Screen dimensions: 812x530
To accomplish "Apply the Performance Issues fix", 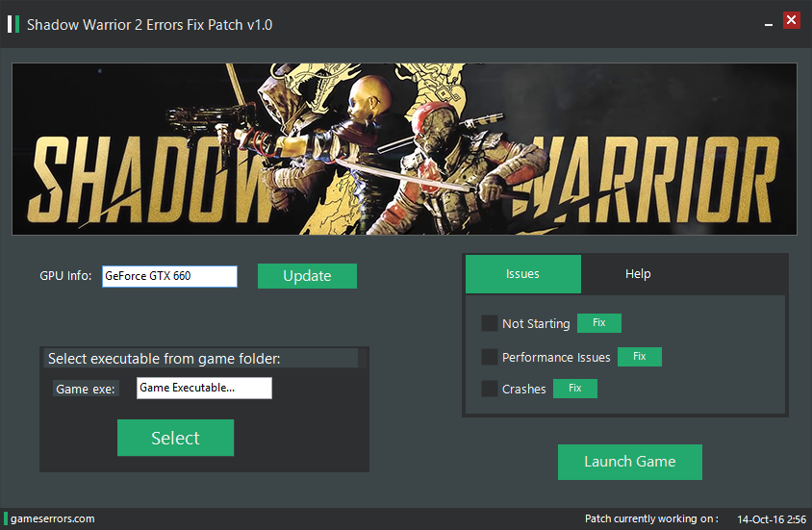I will [640, 357].
